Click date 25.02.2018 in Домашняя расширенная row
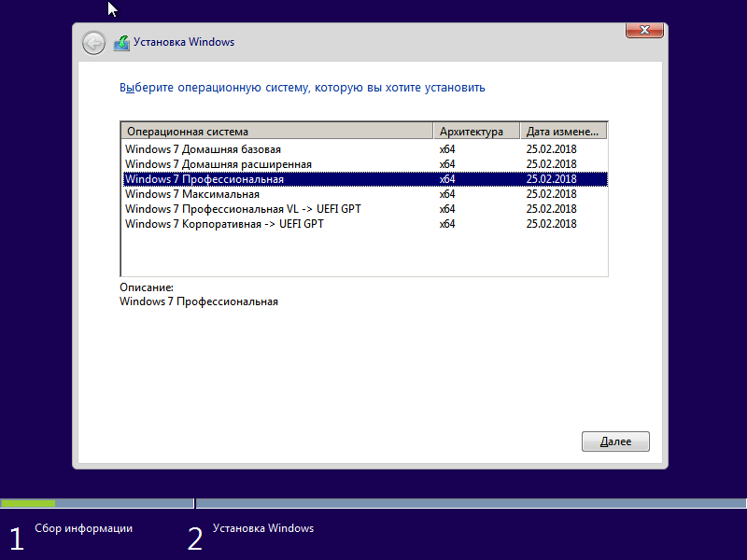 (551, 164)
